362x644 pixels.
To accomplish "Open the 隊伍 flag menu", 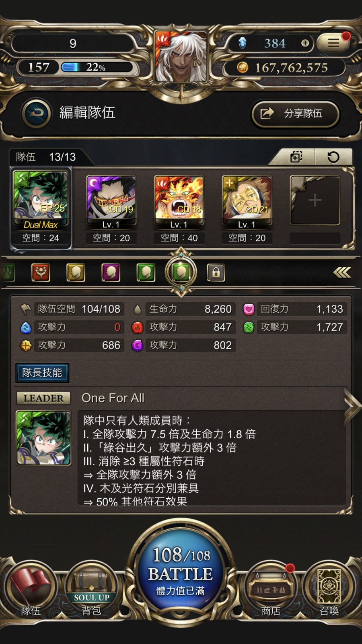I will click(x=31, y=591).
